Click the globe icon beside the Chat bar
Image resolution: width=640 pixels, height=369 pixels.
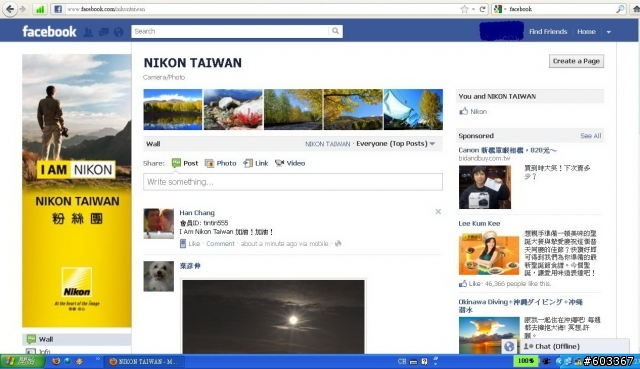pos(509,347)
